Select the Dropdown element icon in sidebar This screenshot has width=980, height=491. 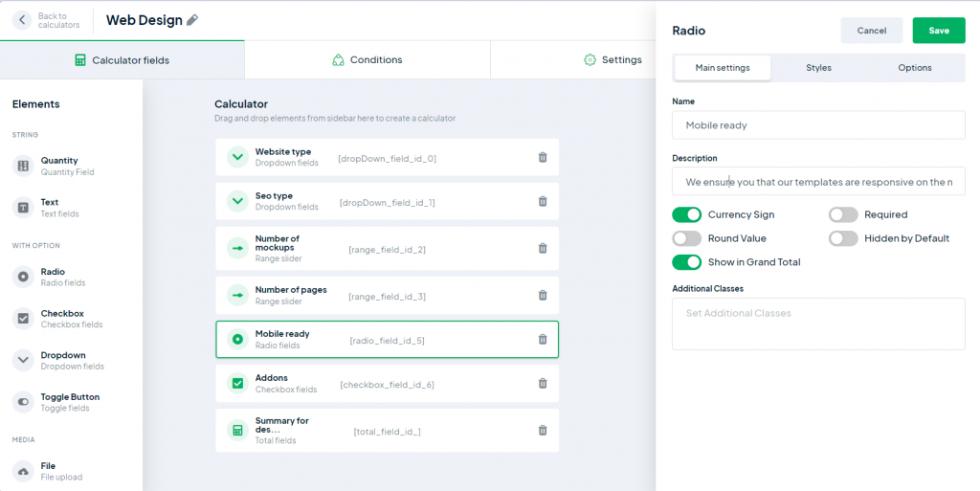pyautogui.click(x=23, y=361)
